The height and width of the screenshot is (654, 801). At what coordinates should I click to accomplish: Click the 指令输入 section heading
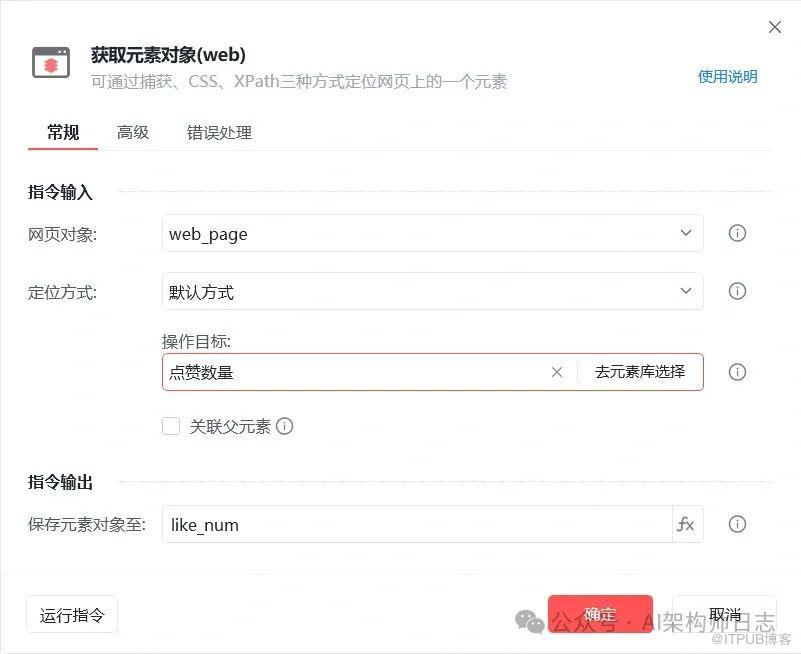tap(60, 192)
